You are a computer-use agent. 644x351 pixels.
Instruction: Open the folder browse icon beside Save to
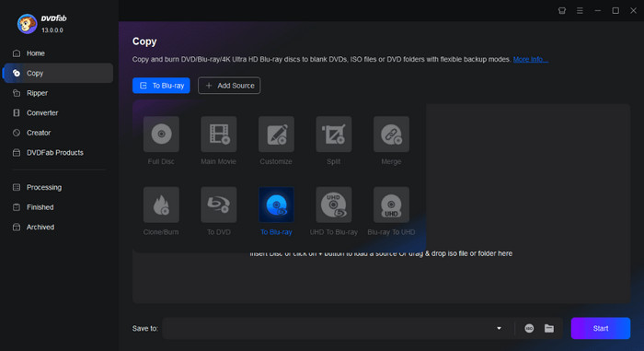(x=549, y=328)
